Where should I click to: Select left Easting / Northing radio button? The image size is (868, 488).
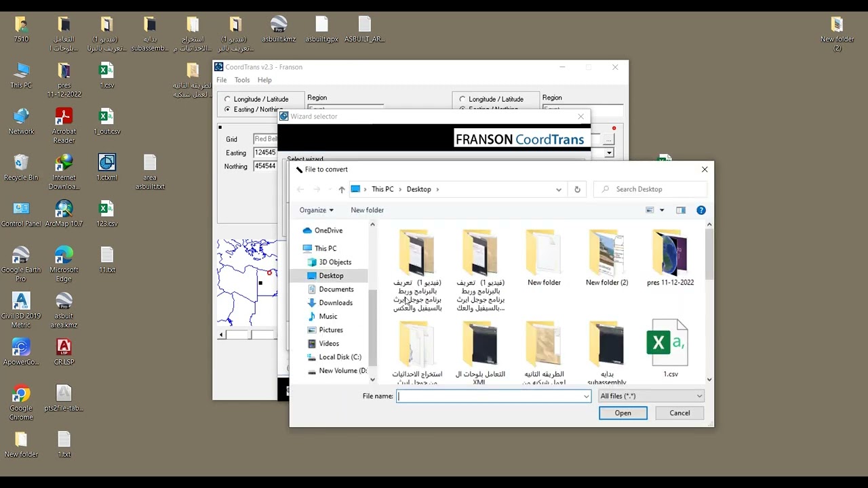[227, 109]
